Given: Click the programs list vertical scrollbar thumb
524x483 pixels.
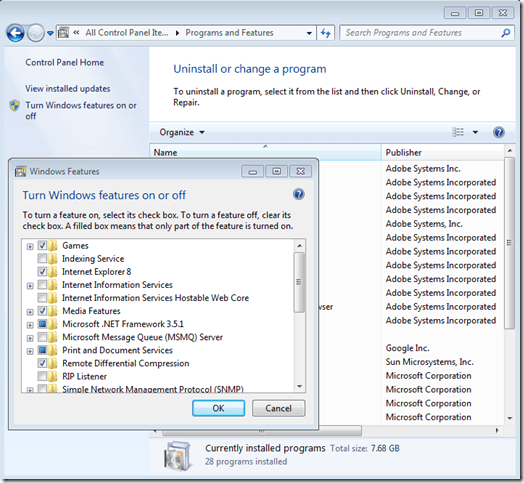Looking at the screenshot, I should 509,243.
